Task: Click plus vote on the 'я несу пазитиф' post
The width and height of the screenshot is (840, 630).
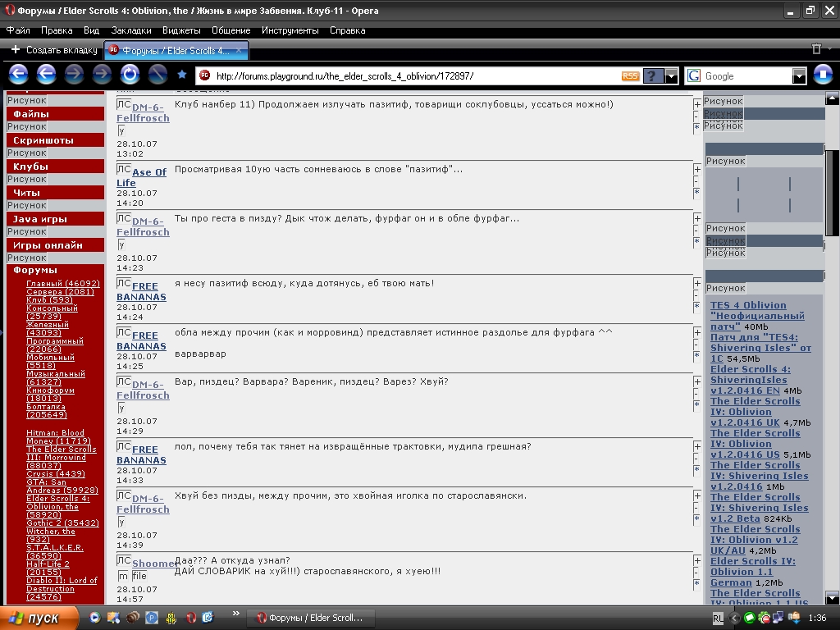Action: click(697, 283)
